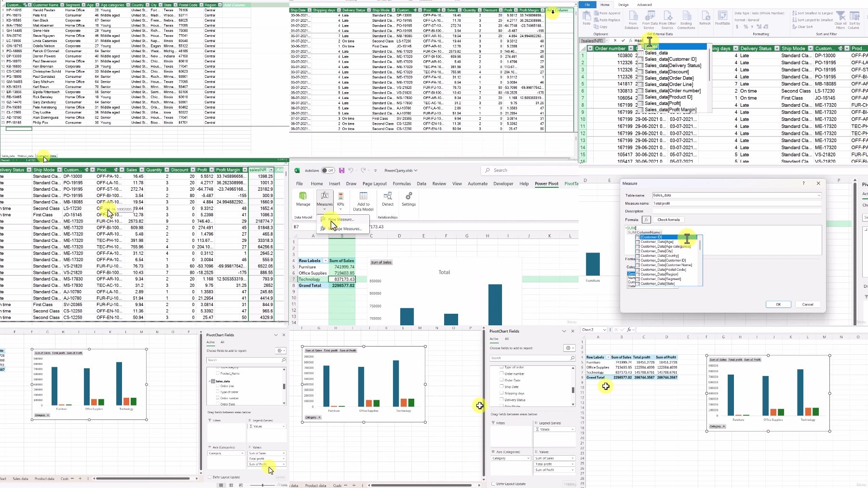Open the Formulas ribbon tab
The height and width of the screenshot is (488, 868).
point(402,183)
